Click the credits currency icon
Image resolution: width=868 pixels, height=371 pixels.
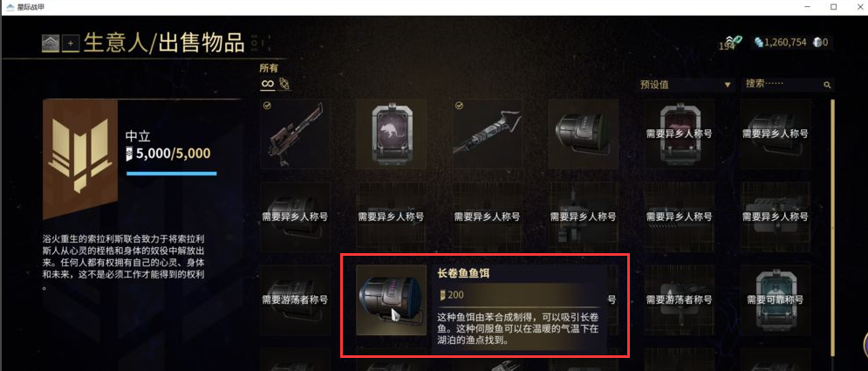pos(759,42)
